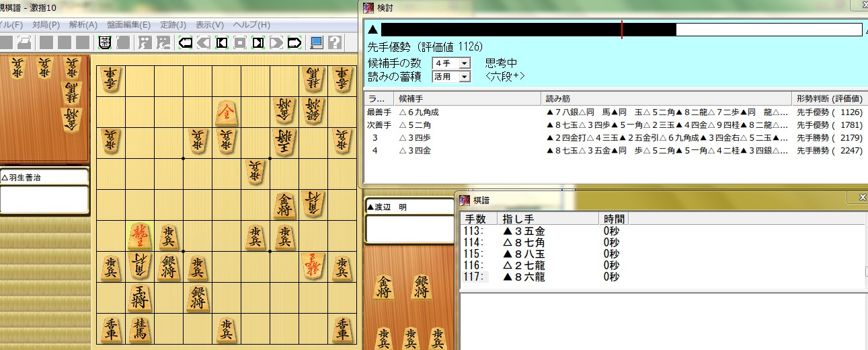868x350 pixels.
Task: Select the 次善手 row △5二角
Action: pos(615,125)
